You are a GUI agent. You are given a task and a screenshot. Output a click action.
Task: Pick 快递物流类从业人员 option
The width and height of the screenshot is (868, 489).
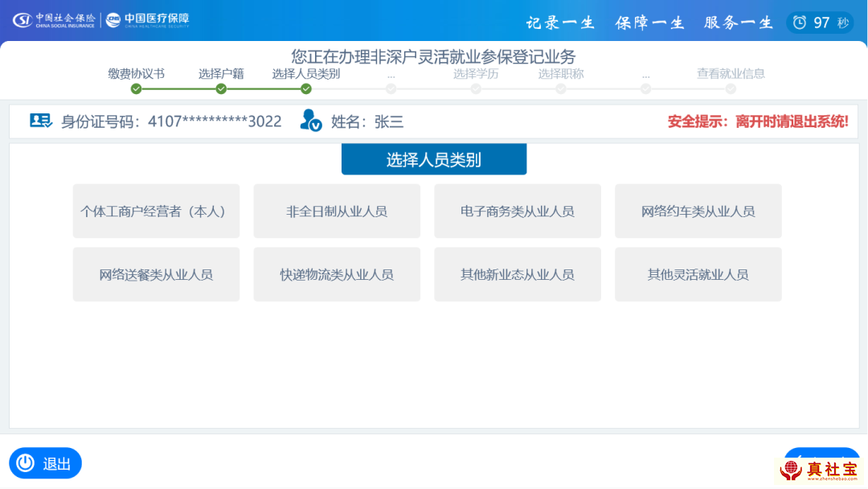tap(337, 274)
